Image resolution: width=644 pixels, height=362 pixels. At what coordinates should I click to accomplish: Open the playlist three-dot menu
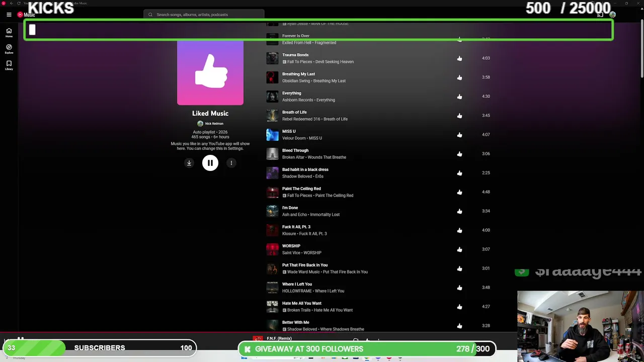coord(231,163)
